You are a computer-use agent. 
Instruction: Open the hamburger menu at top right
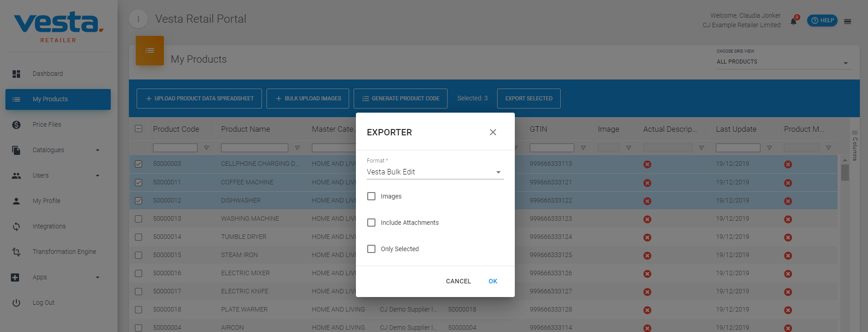pos(848,21)
